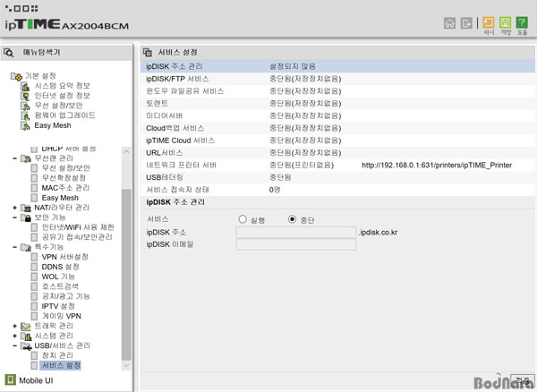Click the 특수기능 folder icon
The height and width of the screenshot is (392, 537).
(26, 247)
